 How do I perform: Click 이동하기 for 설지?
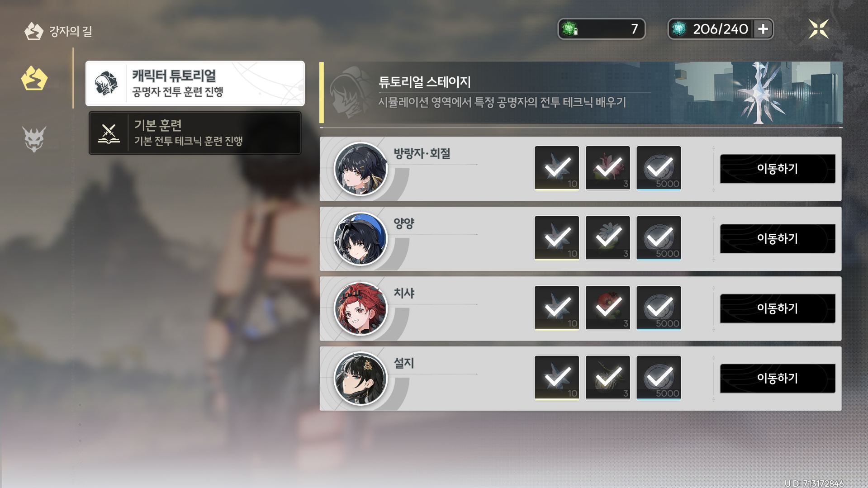point(778,378)
